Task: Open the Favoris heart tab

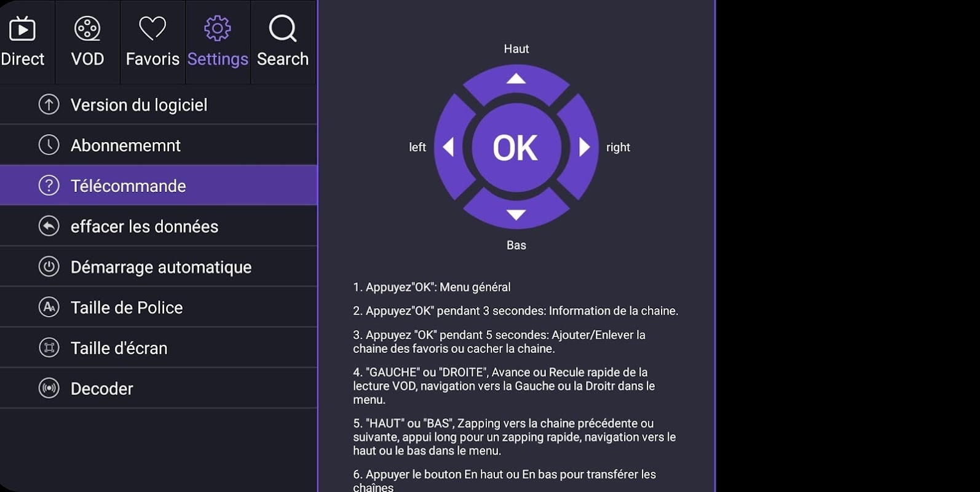Action: (x=152, y=42)
